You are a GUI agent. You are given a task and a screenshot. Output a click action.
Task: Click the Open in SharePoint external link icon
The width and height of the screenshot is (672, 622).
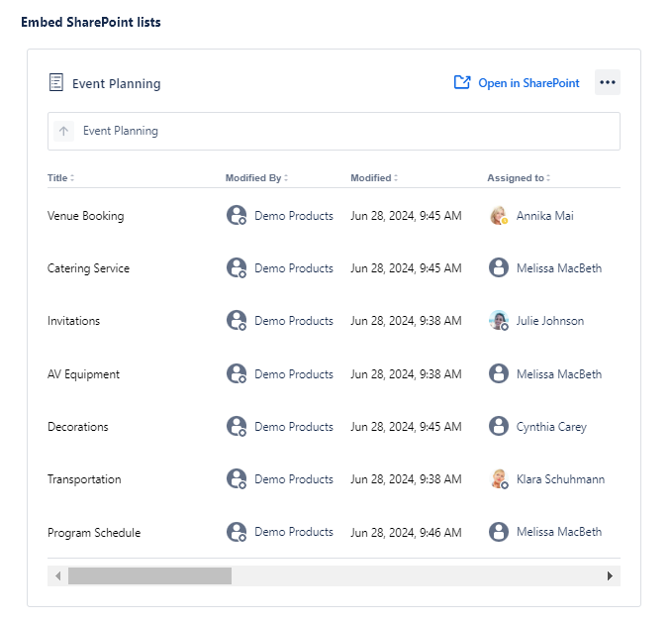[x=462, y=83]
